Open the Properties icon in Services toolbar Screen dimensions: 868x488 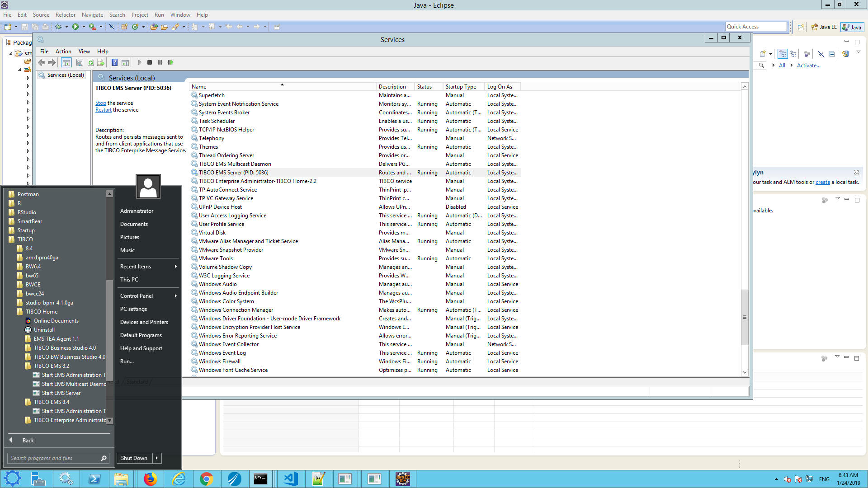click(x=80, y=63)
